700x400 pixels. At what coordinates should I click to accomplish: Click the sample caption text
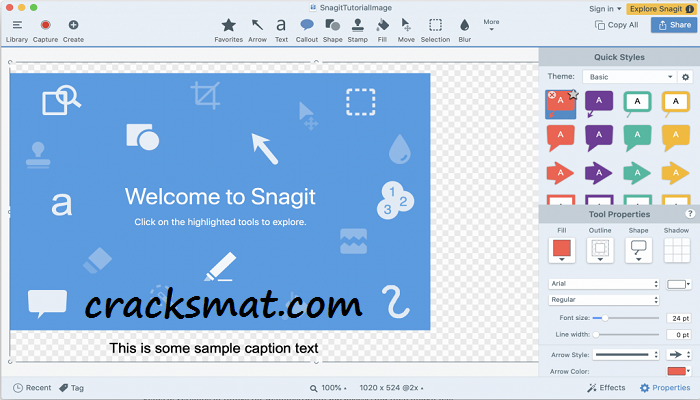(214, 348)
